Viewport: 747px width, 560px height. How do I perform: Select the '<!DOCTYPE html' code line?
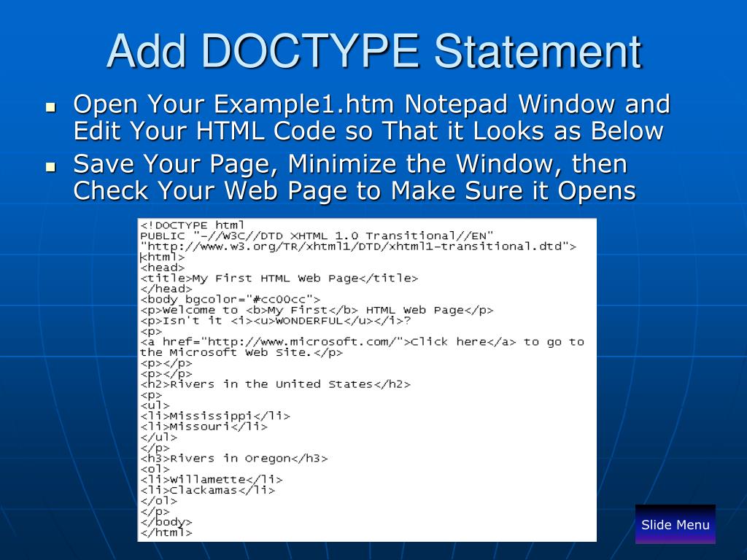[193, 225]
